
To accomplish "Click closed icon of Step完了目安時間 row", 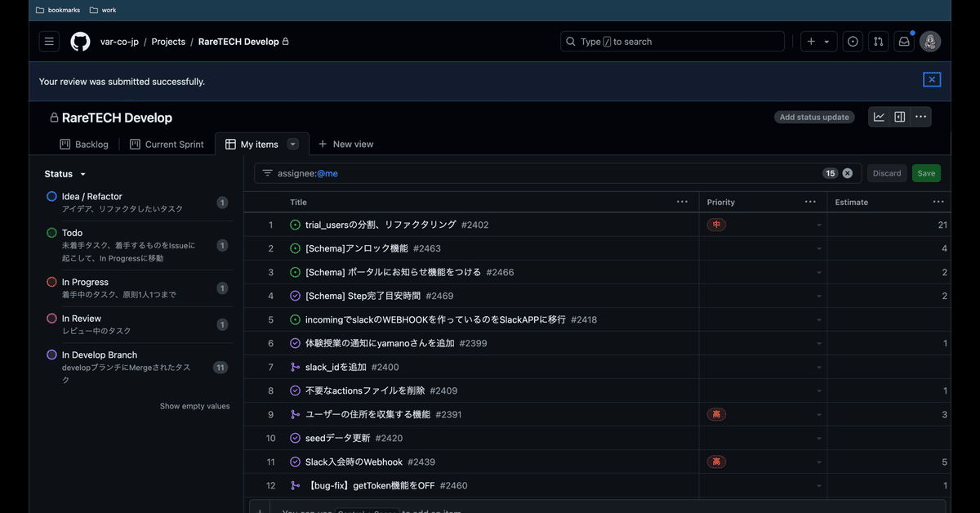I will coord(295,296).
